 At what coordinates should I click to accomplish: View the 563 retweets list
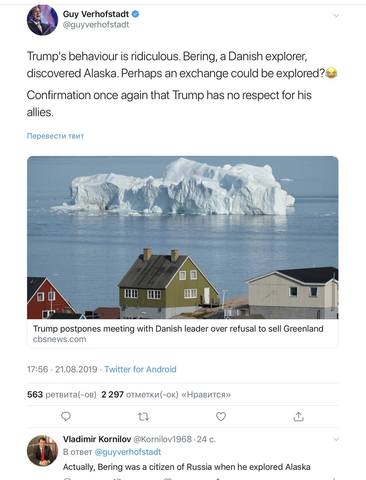coord(62,395)
